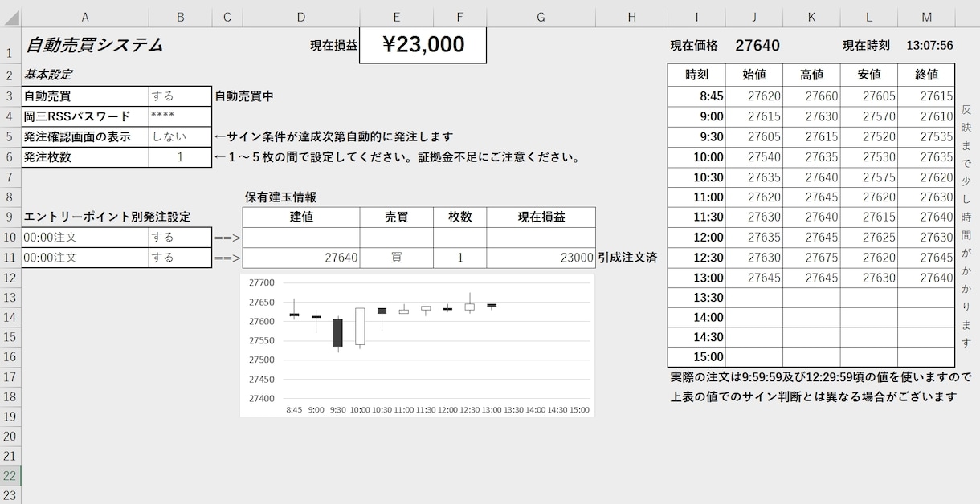Click the 自動売買中 status text
Image resolution: width=980 pixels, height=504 pixels.
(x=244, y=96)
